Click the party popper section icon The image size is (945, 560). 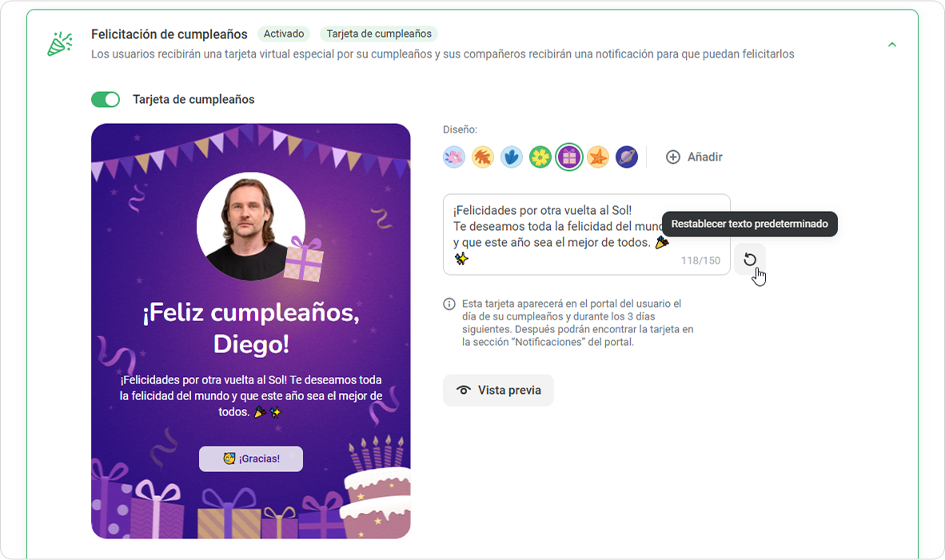(x=60, y=44)
